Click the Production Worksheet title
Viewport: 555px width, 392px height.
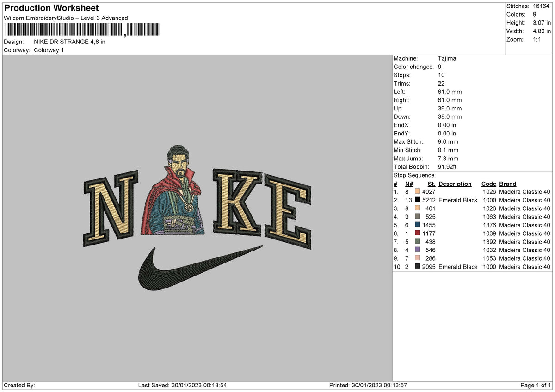[51, 8]
